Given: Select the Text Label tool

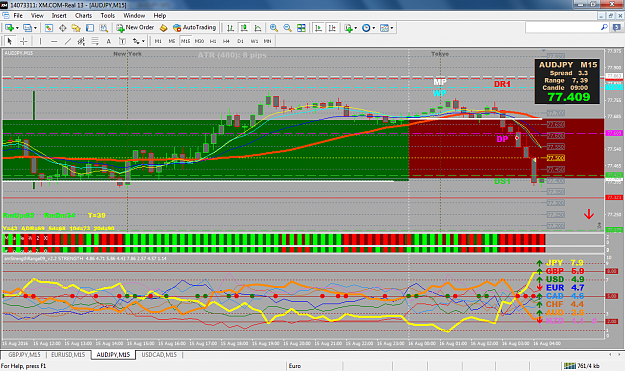Looking at the screenshot, I should pos(122,41).
